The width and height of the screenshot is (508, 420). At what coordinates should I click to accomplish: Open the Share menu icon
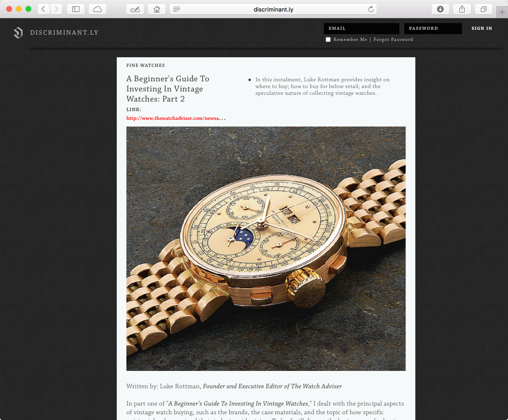pyautogui.click(x=462, y=9)
